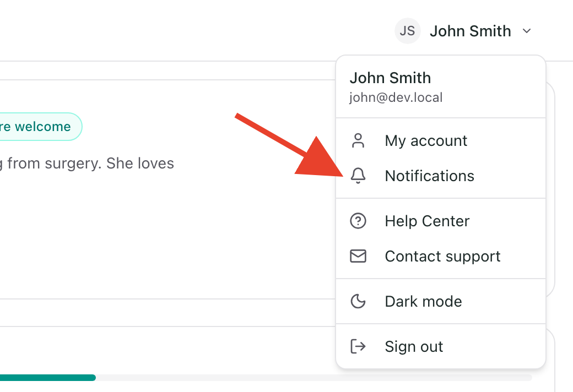573x392 pixels.
Task: Click the teal progress bar
Action: [x=48, y=377]
